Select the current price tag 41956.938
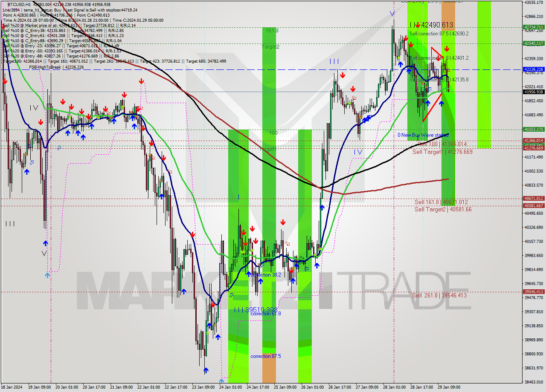This screenshot has width=546, height=392. (x=534, y=92)
